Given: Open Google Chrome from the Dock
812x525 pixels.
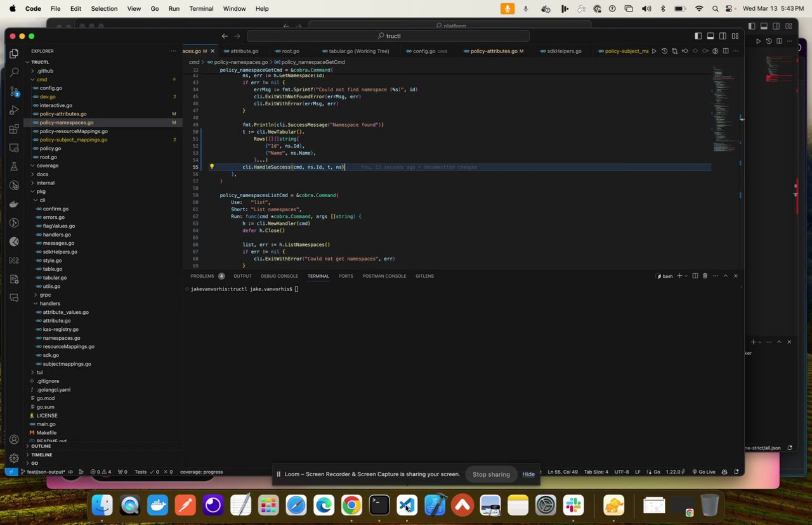Looking at the screenshot, I should pyautogui.click(x=351, y=505).
